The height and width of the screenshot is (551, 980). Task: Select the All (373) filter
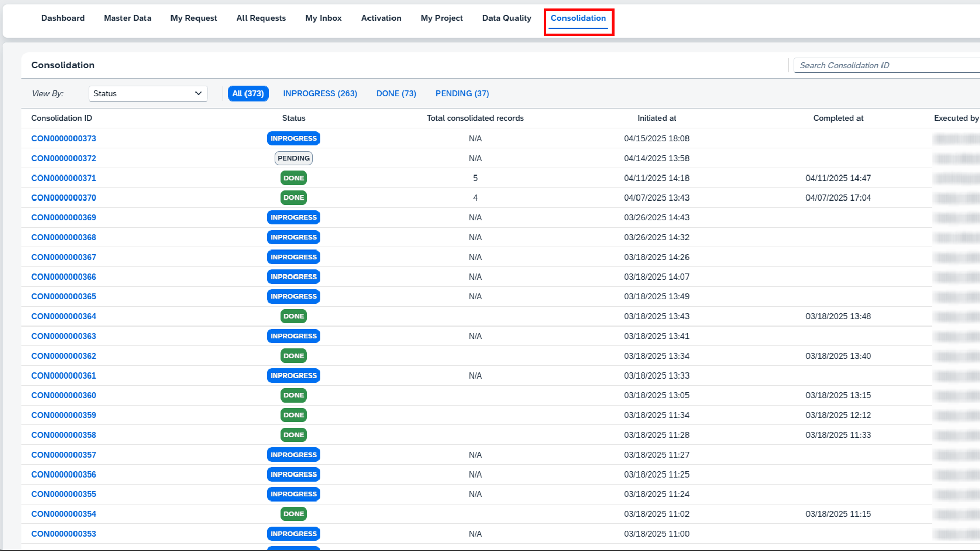pos(248,93)
